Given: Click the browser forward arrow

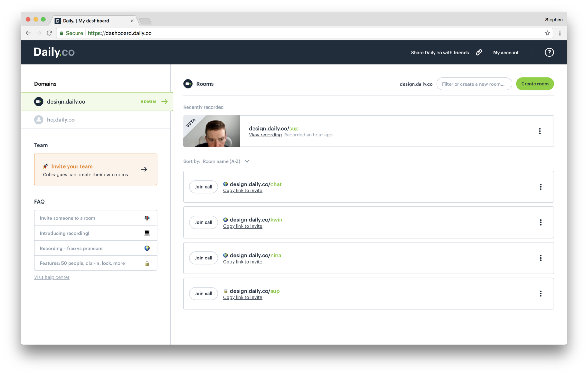Looking at the screenshot, I should point(39,33).
